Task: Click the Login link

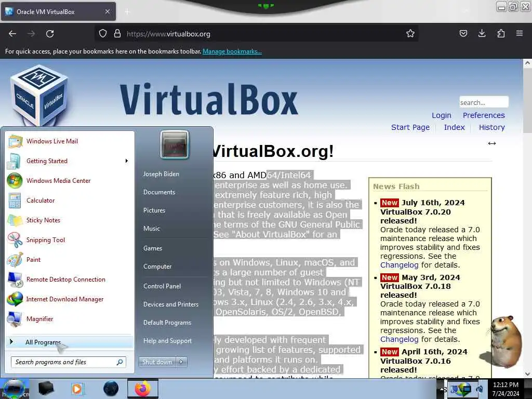Action: click(x=442, y=115)
